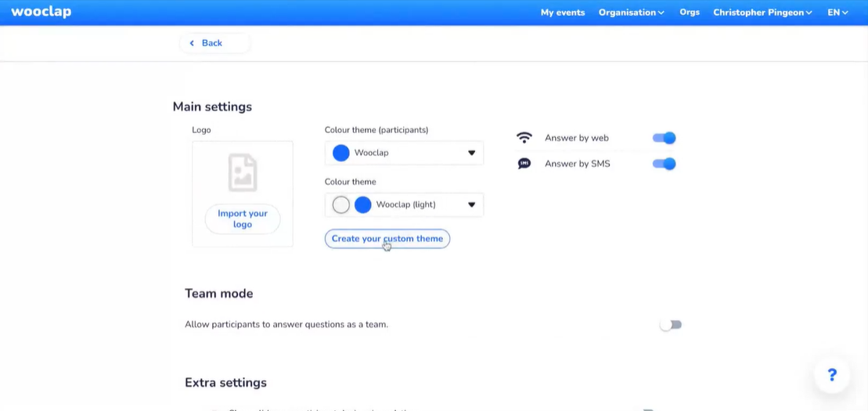Image resolution: width=868 pixels, height=411 pixels.
Task: Open Christopher Pingeon account menu
Action: 762,13
